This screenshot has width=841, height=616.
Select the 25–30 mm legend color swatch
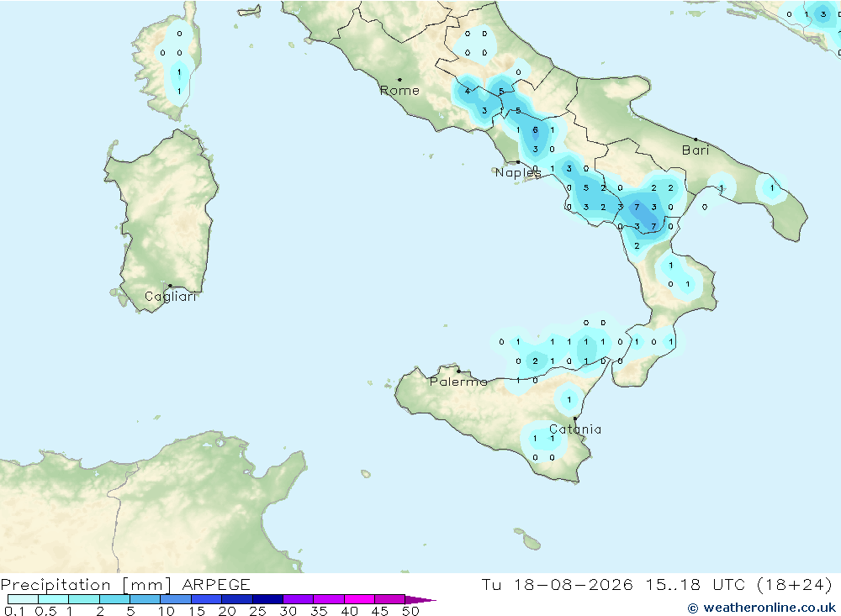pos(267,599)
